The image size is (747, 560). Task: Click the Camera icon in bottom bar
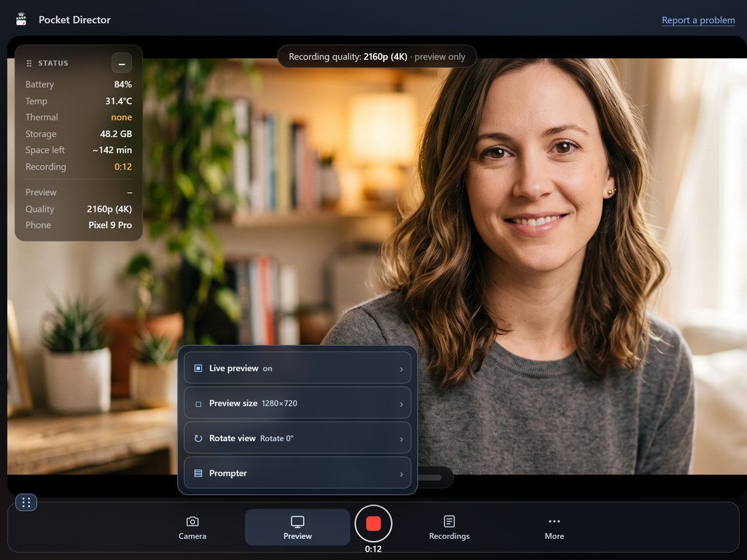192,521
